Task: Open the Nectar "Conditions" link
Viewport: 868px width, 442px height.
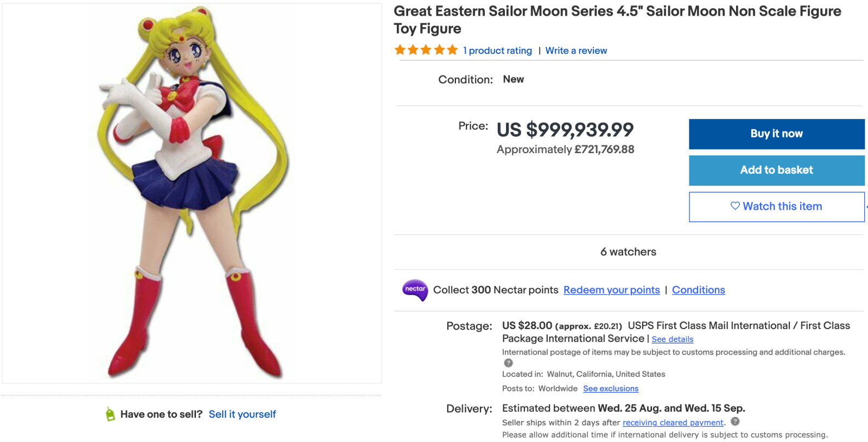Action: (698, 290)
